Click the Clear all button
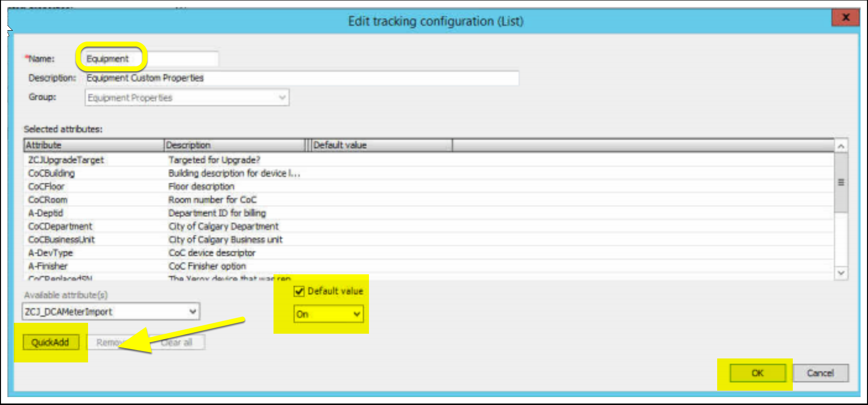The image size is (868, 405). pos(177,342)
